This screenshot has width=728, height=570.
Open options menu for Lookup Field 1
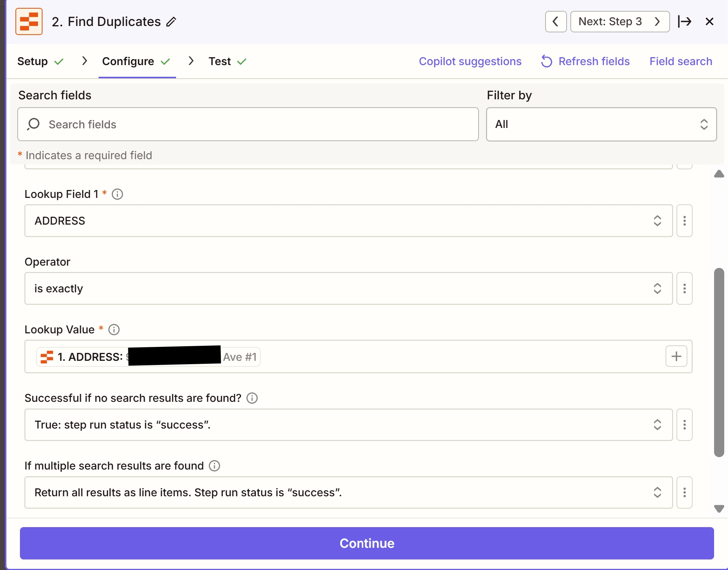pyautogui.click(x=684, y=221)
